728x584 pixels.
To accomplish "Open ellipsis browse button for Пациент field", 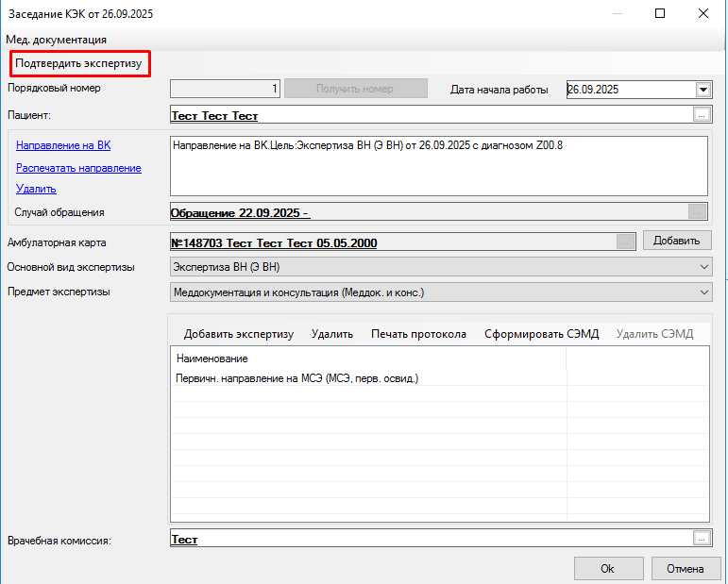I will (701, 115).
